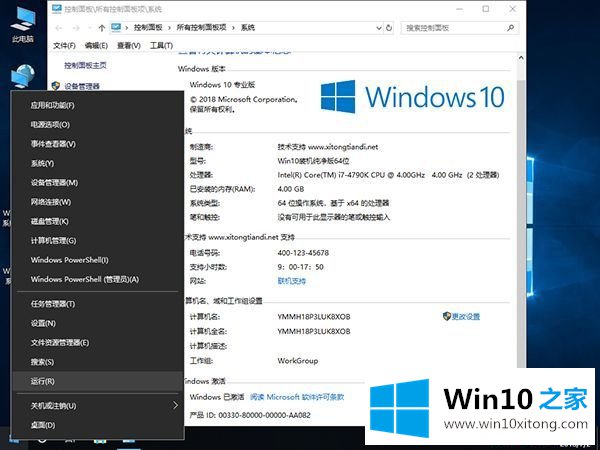This screenshot has width=600, height=450.
Task: Start Windows PowerShell(I) from the menu
Action: coord(98,260)
